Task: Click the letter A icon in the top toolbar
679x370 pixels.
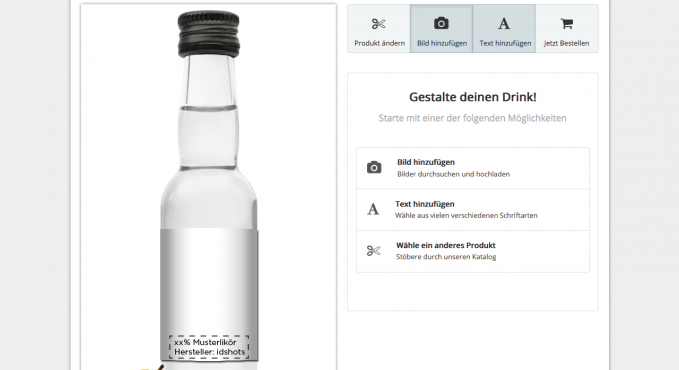Action: 504,24
